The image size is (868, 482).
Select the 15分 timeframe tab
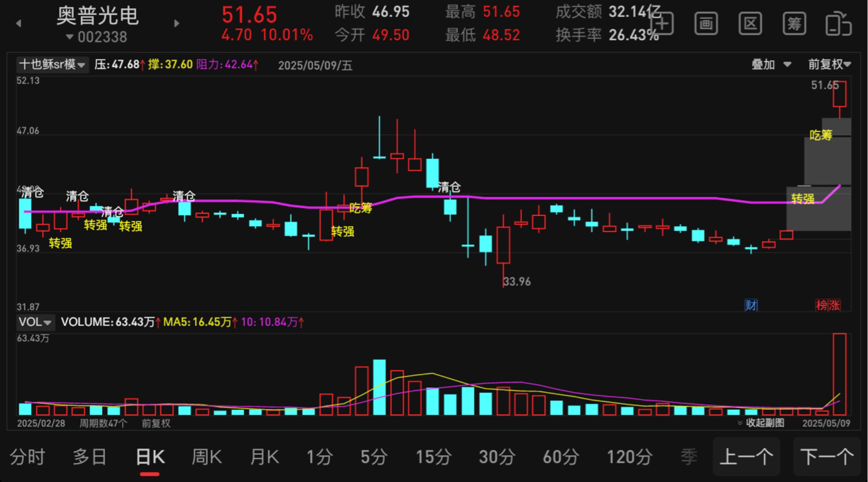[433, 457]
